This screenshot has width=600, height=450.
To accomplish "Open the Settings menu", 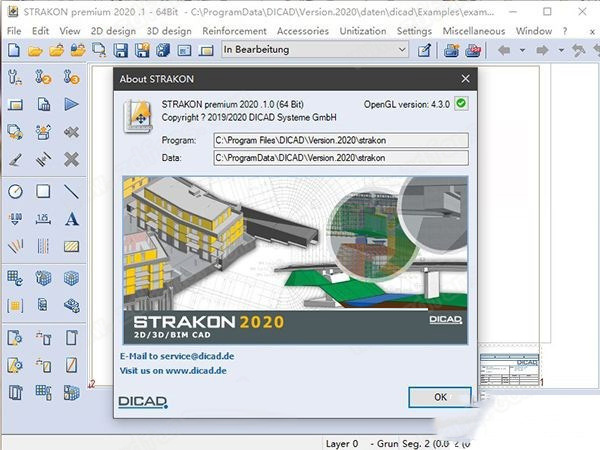I will tap(414, 31).
